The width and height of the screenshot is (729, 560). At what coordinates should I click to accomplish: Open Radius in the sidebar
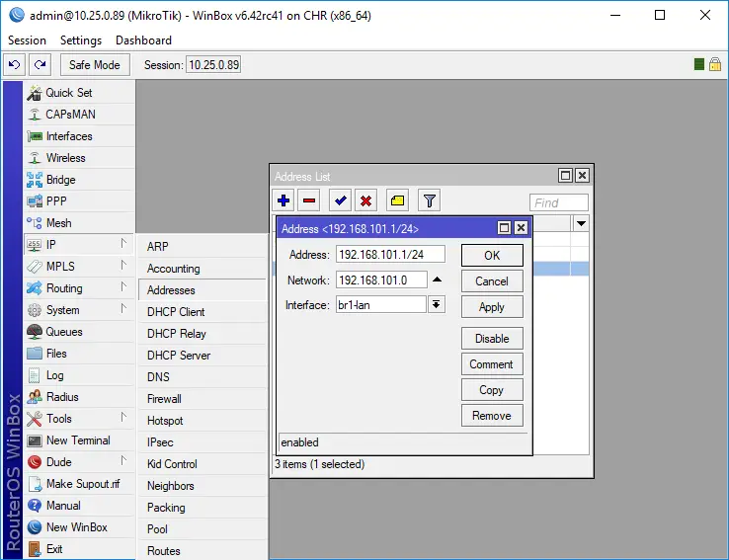tap(79, 397)
